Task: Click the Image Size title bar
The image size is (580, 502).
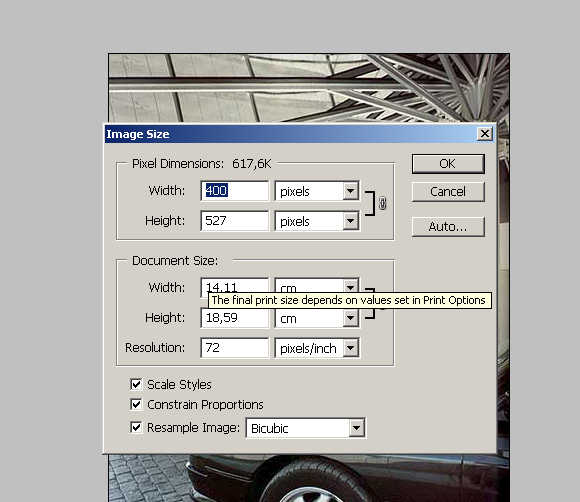Action: pos(290,134)
